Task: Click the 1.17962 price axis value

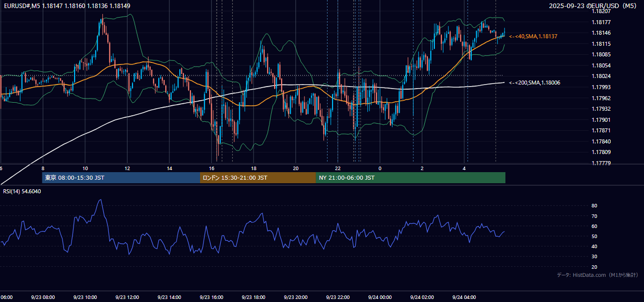Action: pyautogui.click(x=602, y=98)
